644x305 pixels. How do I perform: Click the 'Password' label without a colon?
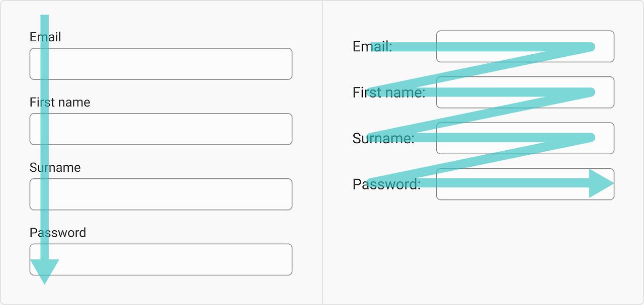click(58, 233)
